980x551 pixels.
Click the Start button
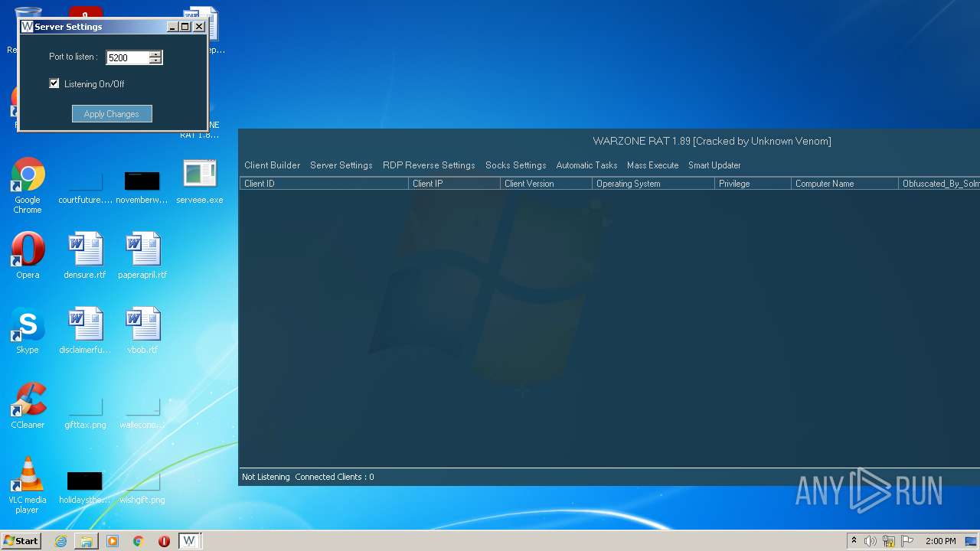click(21, 541)
